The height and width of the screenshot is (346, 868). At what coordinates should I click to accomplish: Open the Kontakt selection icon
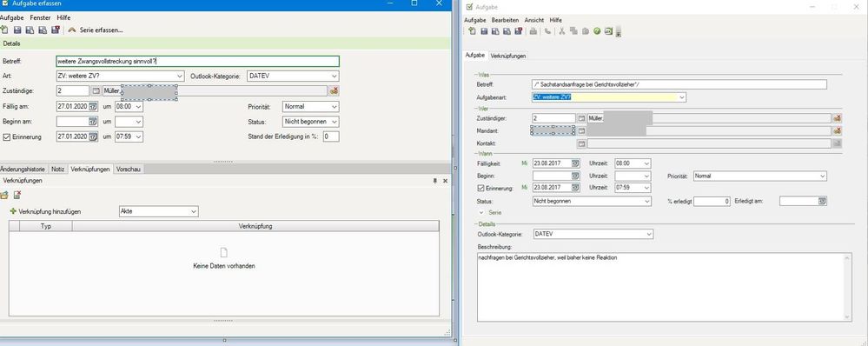[x=581, y=144]
